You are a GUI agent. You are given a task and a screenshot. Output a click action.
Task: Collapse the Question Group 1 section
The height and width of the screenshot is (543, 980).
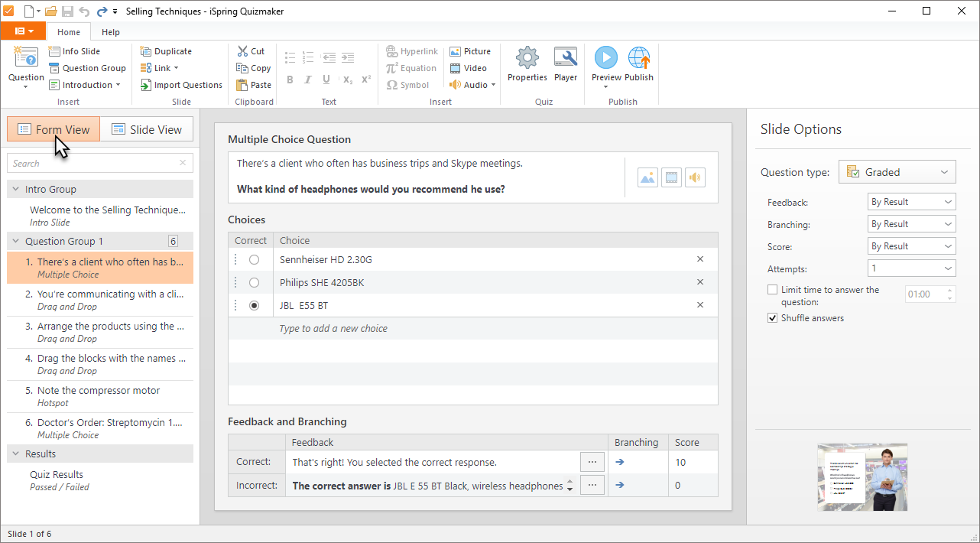pos(17,241)
